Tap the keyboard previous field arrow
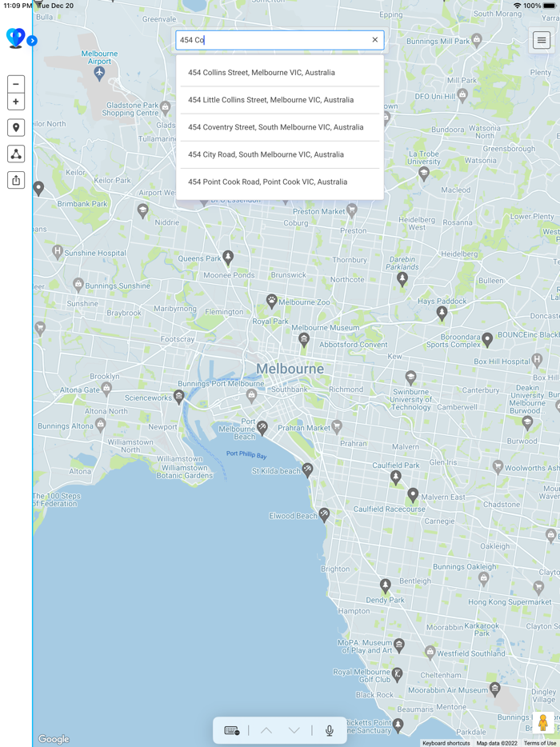Image resolution: width=560 pixels, height=747 pixels. click(x=266, y=730)
